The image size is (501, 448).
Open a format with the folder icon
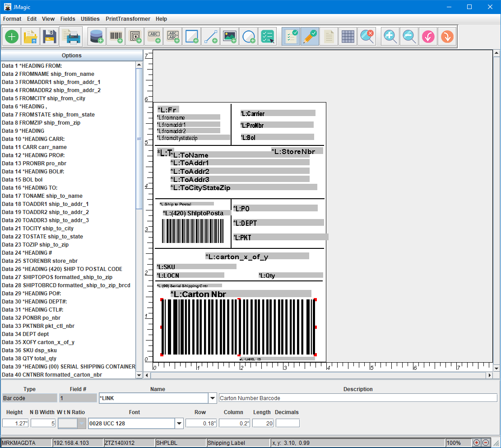[x=31, y=37]
